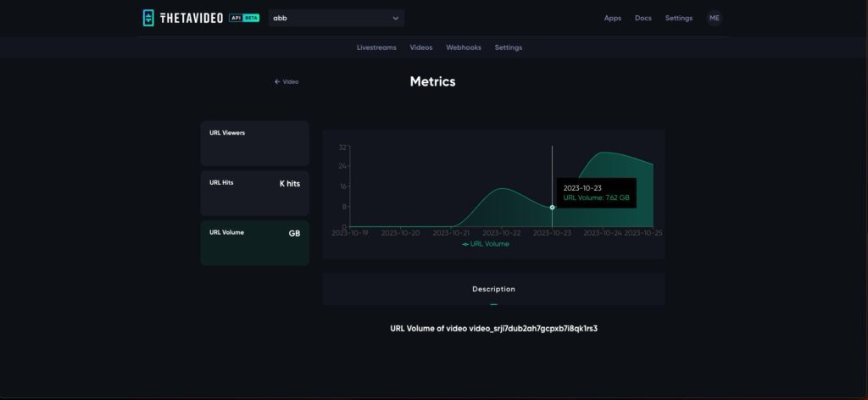Screen dimensions: 868x400
Task: Click the 2023-10-21 axis label
Action: pyautogui.click(x=451, y=233)
